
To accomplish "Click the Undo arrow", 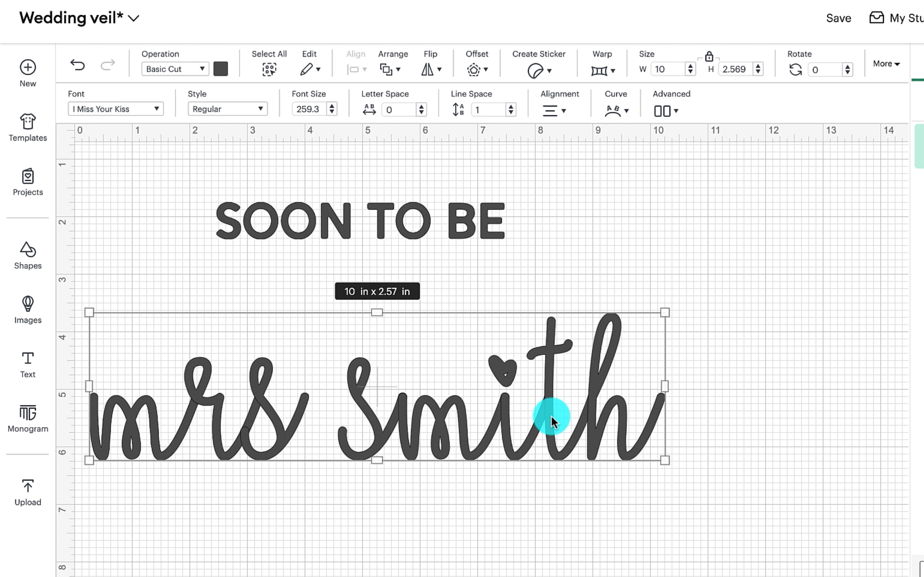I will point(78,65).
